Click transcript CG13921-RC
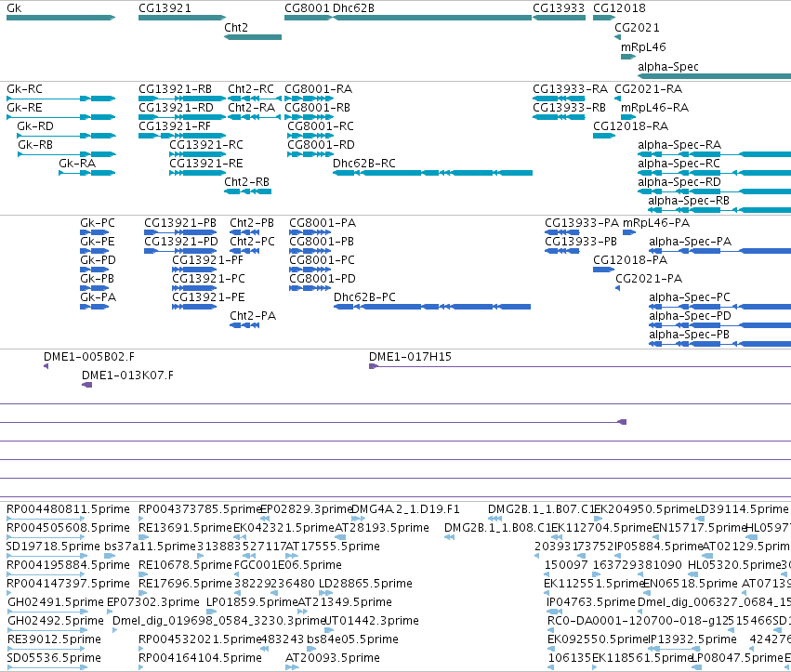The height and width of the screenshot is (672, 791). pos(206,145)
